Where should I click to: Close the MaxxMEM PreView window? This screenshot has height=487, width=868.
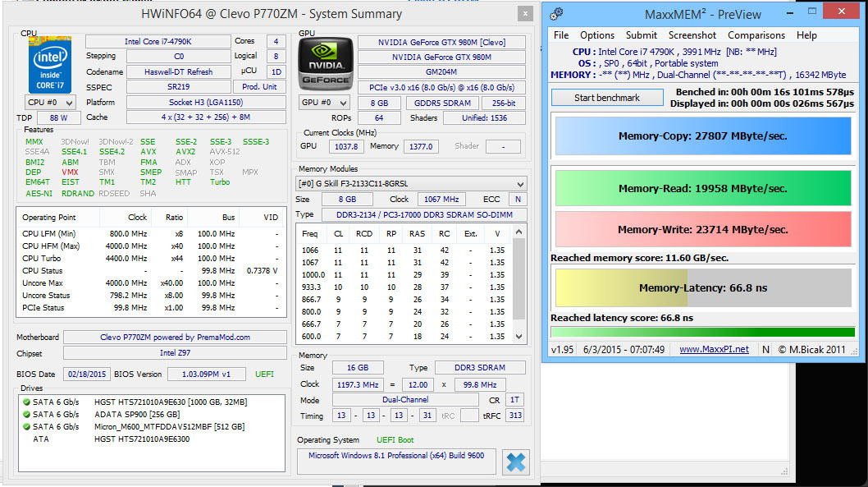(842, 11)
